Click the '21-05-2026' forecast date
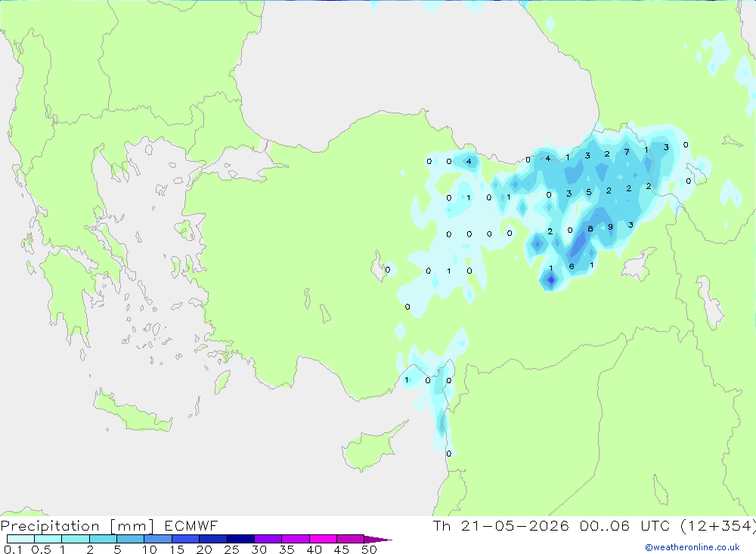 tap(514, 526)
